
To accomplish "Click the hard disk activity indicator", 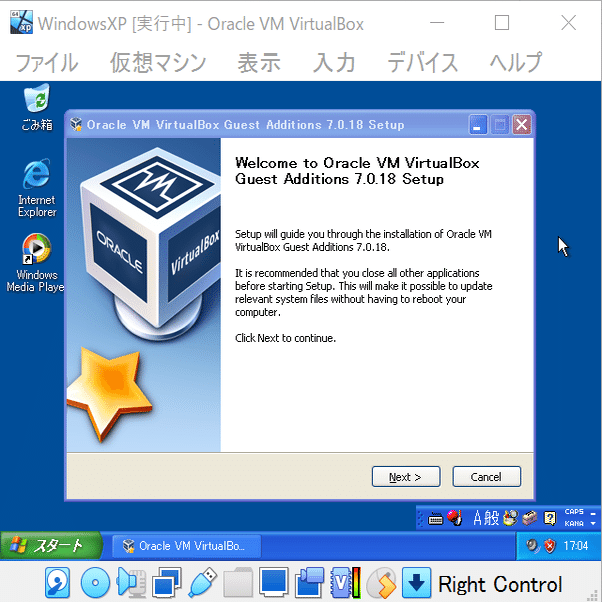I will click(x=58, y=583).
